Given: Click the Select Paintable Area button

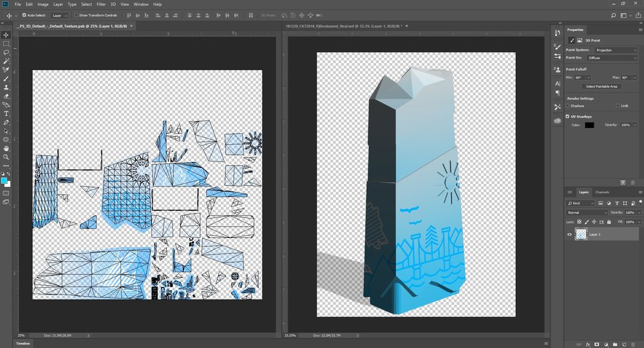Looking at the screenshot, I should pos(601,86).
